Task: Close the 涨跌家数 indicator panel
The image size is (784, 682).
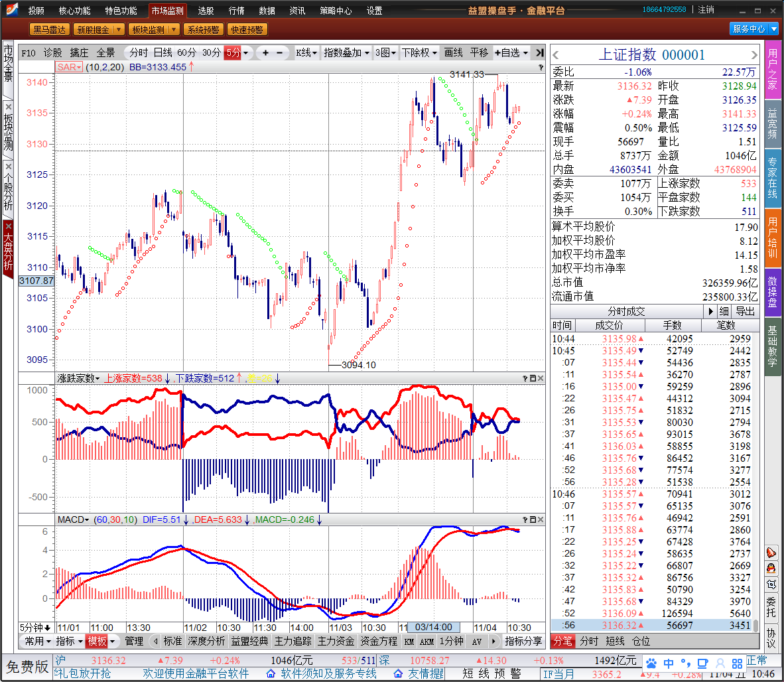Action: pyautogui.click(x=541, y=378)
